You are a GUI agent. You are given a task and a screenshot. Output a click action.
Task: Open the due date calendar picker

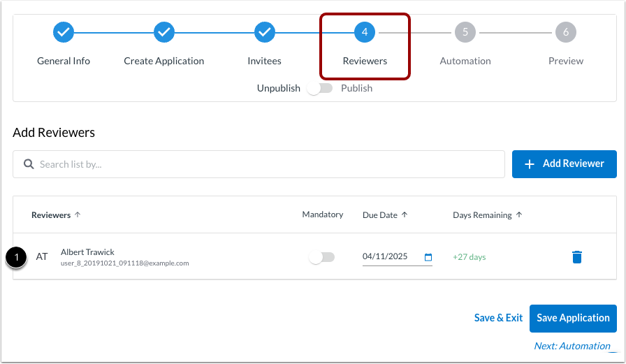coord(428,257)
